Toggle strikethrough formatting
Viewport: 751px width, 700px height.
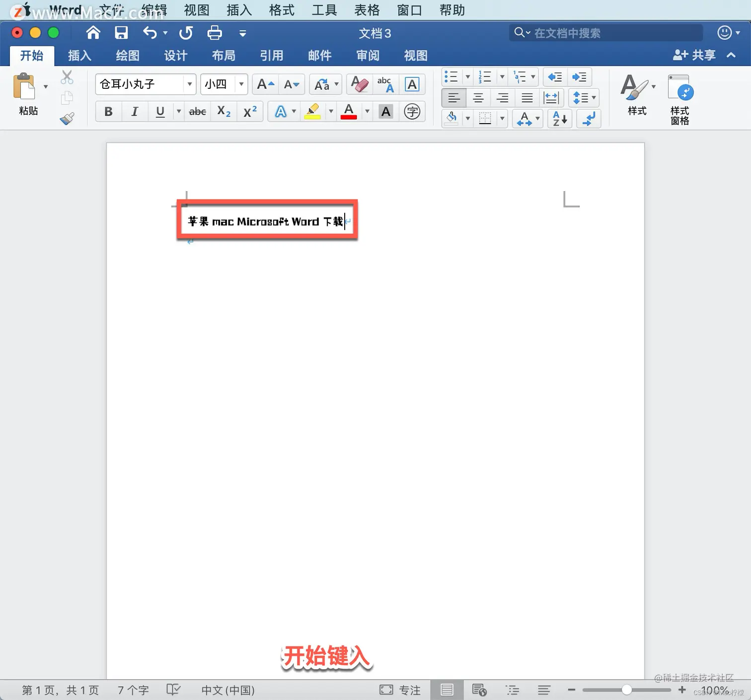click(198, 112)
